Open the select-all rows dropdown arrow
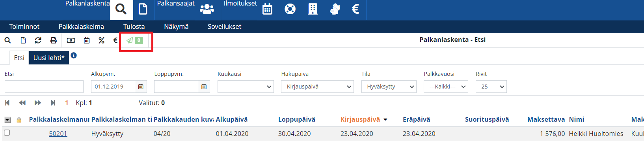644x162 pixels. (7, 120)
